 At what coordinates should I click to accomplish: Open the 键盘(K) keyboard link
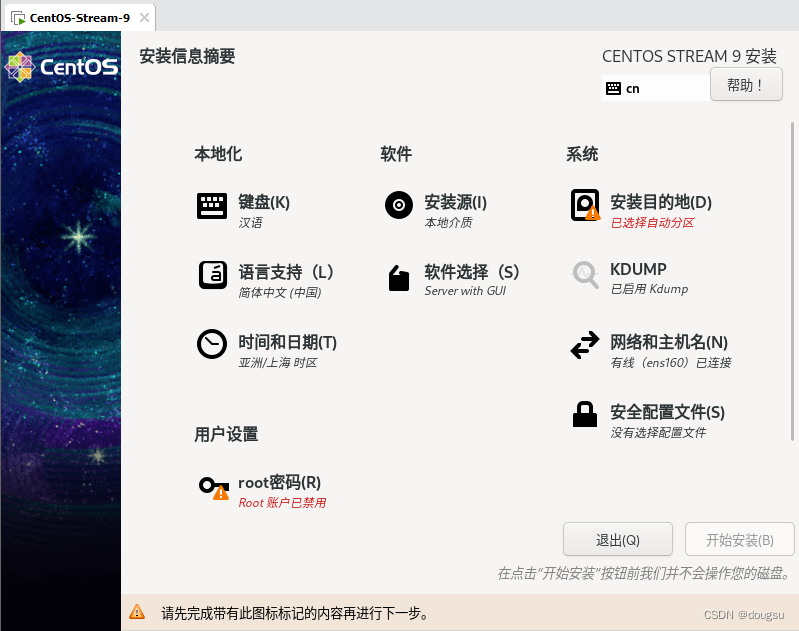[x=264, y=202]
